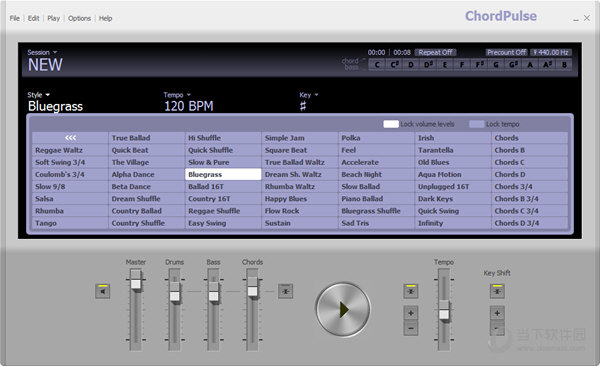Screen dimensions: 600x366
Task: Open the Play menu
Action: (x=54, y=18)
